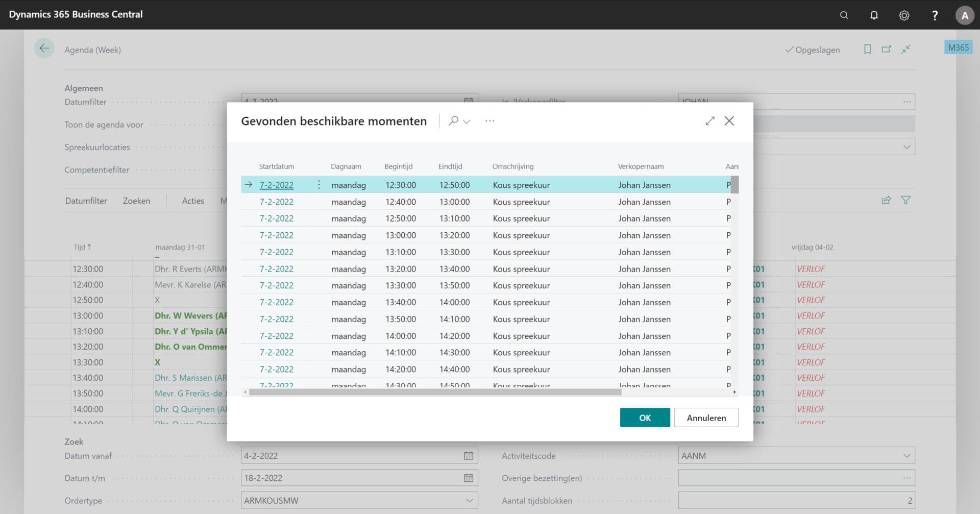Confirm with the OK button
The width and height of the screenshot is (980, 514).
coord(645,418)
